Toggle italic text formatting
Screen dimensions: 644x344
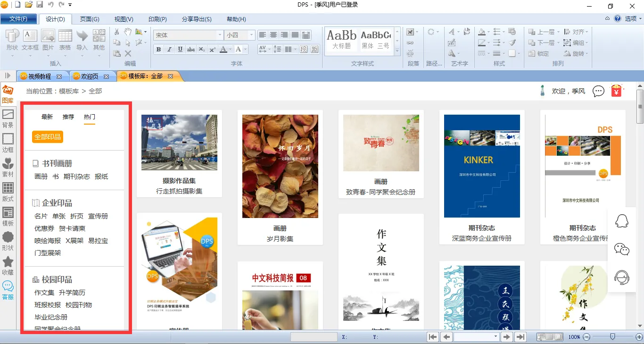coord(169,50)
